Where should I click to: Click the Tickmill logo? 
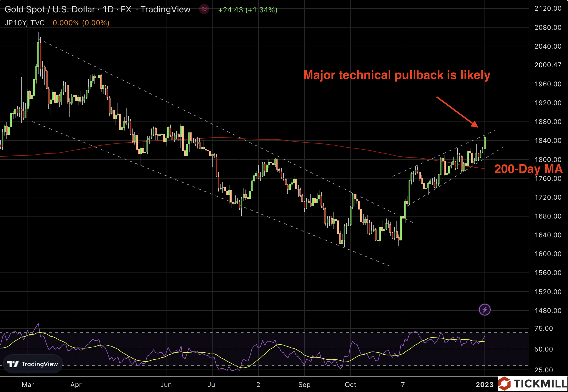tap(533, 384)
